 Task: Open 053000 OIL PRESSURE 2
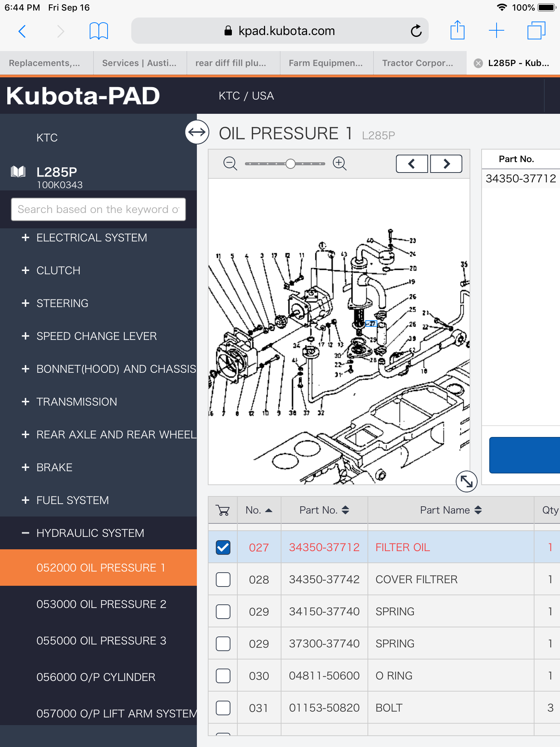pos(98,604)
